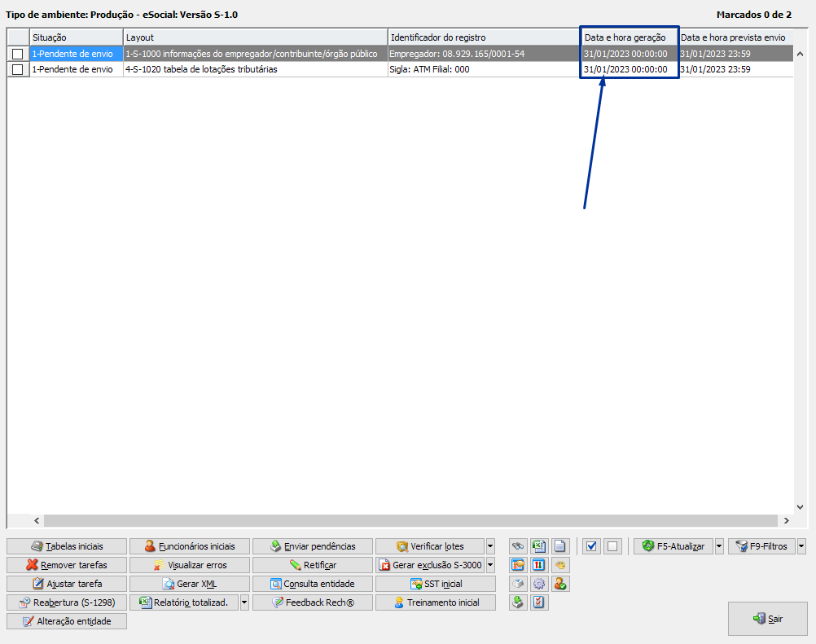
Task: Click the Data e hora geração column header
Action: [x=630, y=37]
